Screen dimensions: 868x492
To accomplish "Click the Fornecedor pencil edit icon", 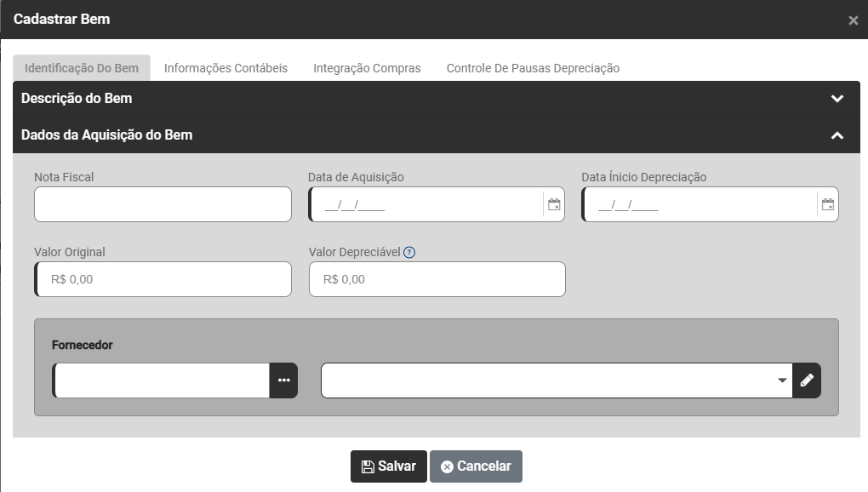I will click(x=807, y=380).
